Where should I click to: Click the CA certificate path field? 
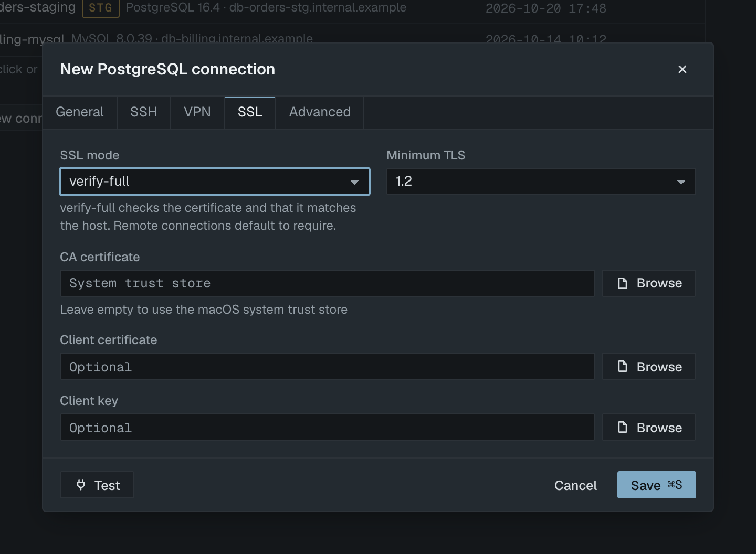(327, 283)
